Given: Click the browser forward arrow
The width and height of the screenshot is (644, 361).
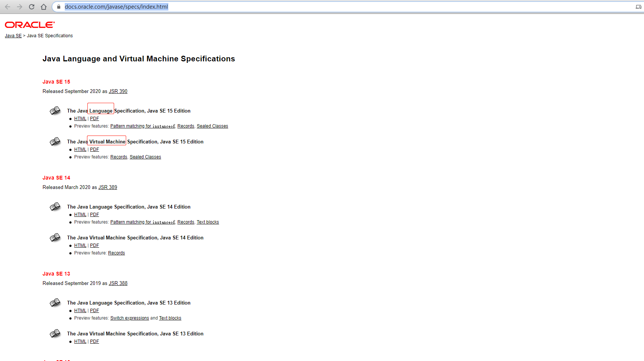Looking at the screenshot, I should 20,7.
